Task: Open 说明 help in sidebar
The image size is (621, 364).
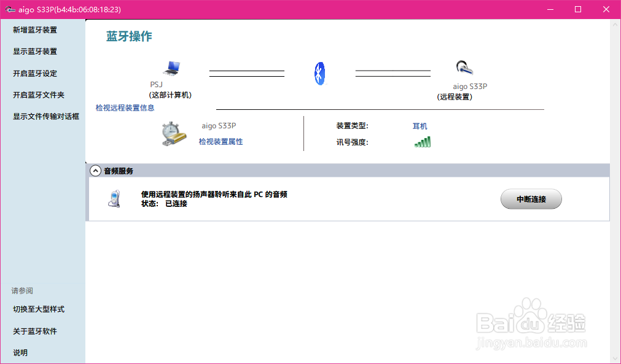Action: [x=20, y=352]
